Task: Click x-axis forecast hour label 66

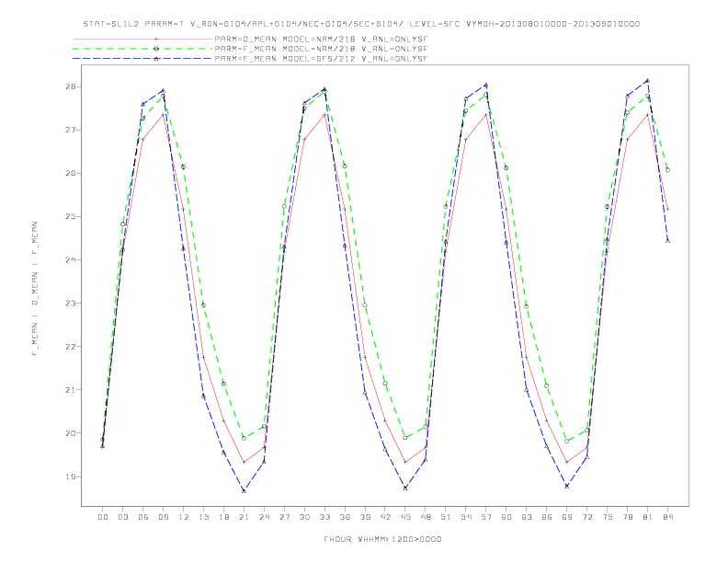Action: coord(547,517)
